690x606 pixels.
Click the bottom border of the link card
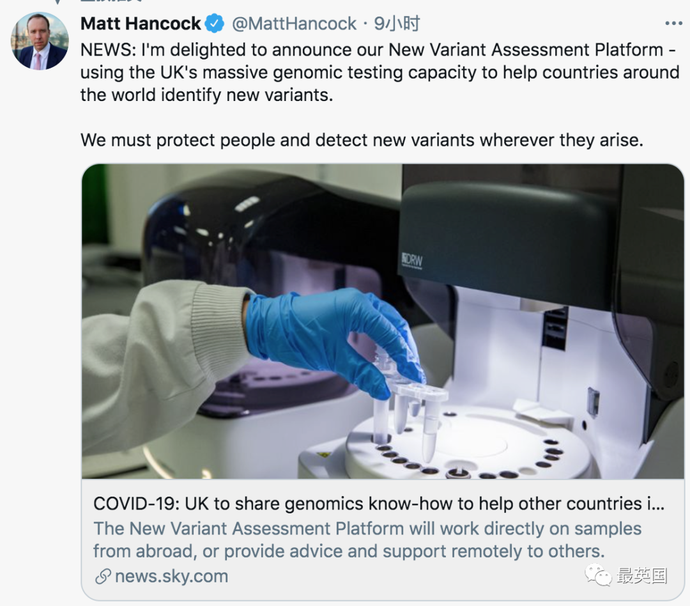pyautogui.click(x=382, y=599)
